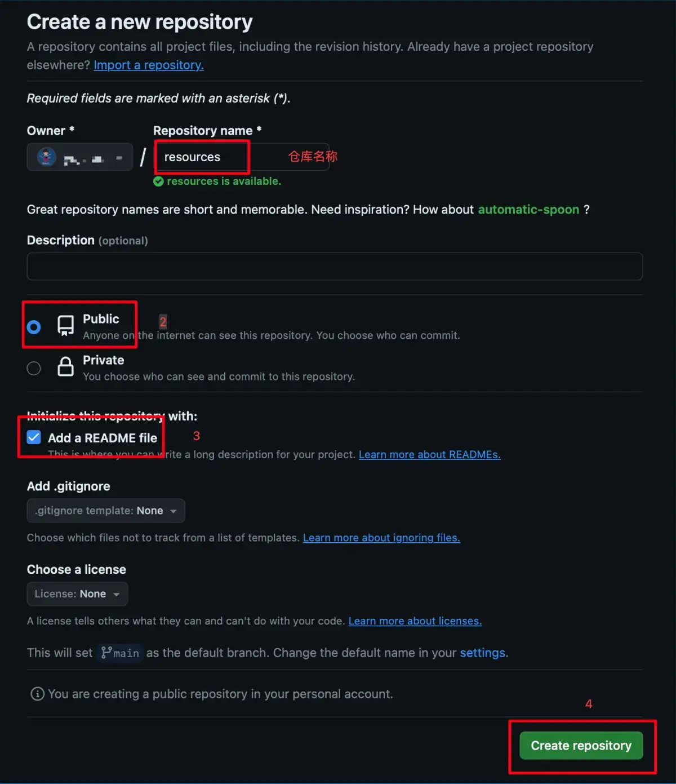Click the automatic-spoon name suggestion
The height and width of the screenshot is (784, 676).
coord(528,209)
